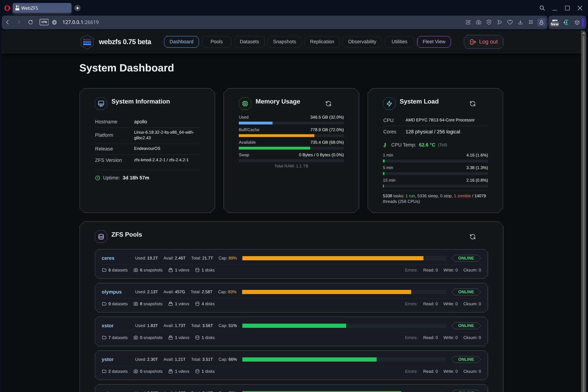Image resolution: width=588 pixels, height=392 pixels.
Task: Open a new browser tab
Action: (77, 8)
